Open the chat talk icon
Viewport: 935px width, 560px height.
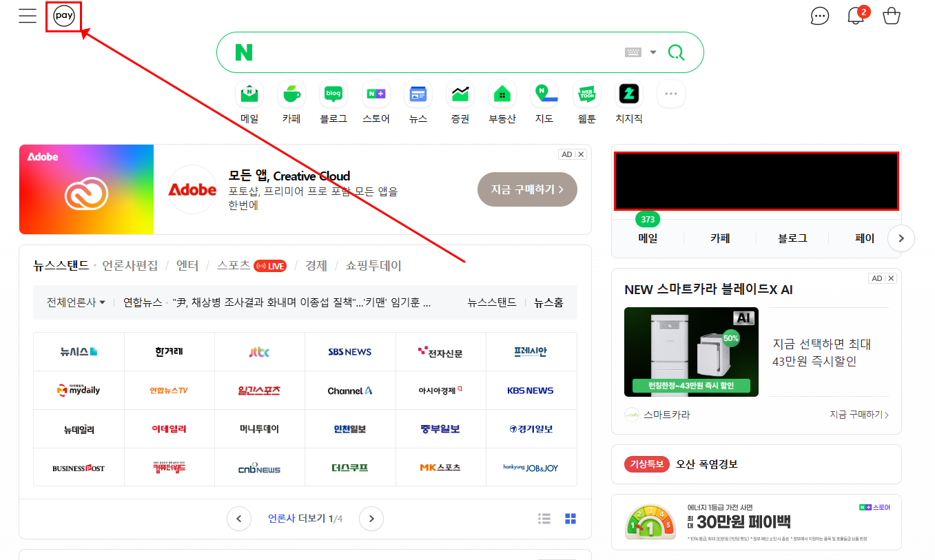(x=820, y=16)
